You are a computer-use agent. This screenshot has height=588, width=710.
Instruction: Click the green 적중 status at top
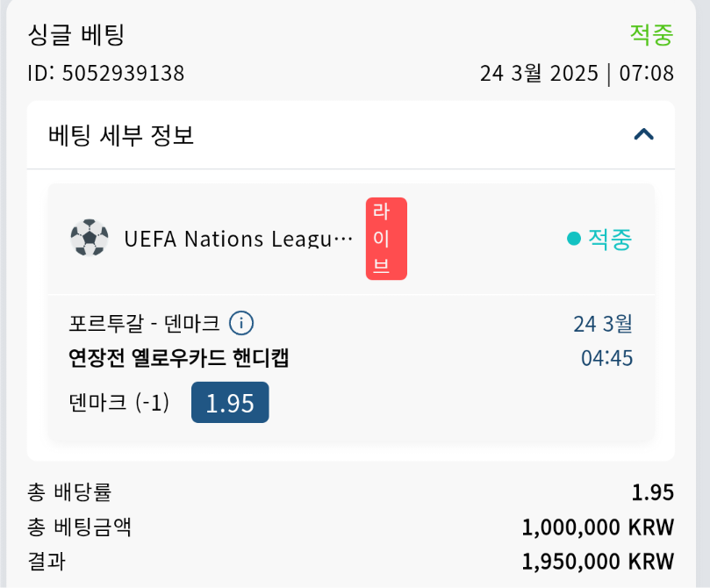tap(651, 35)
